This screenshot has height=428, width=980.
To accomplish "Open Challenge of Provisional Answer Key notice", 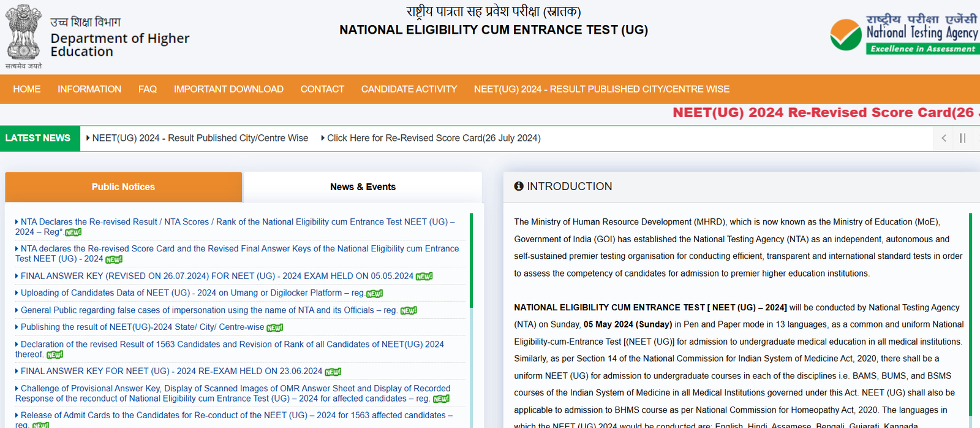I will pos(233,394).
